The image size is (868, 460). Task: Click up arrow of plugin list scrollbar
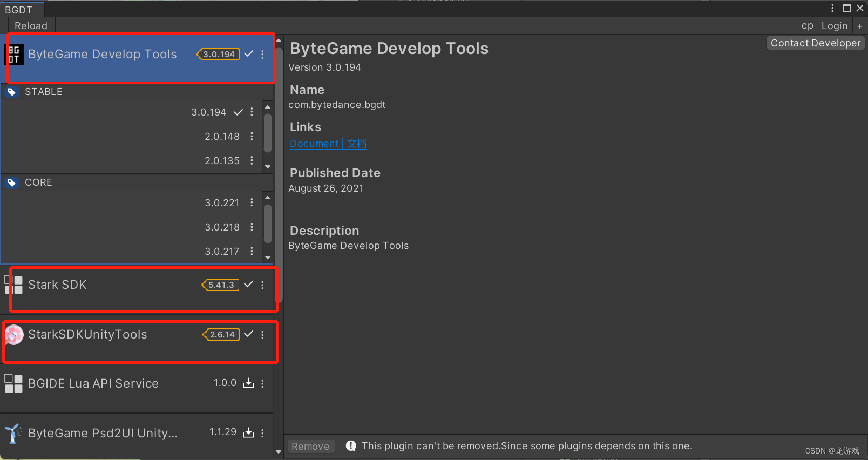click(279, 40)
